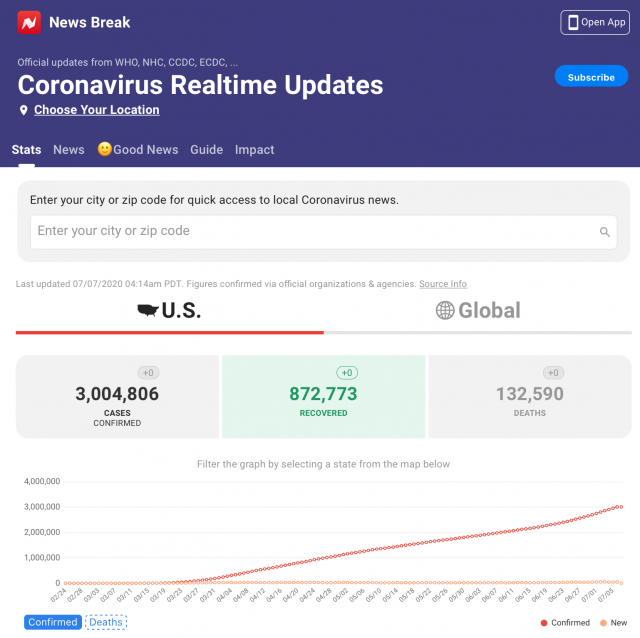Click the phone icon in Open App
The image size is (640, 638).
point(573,22)
